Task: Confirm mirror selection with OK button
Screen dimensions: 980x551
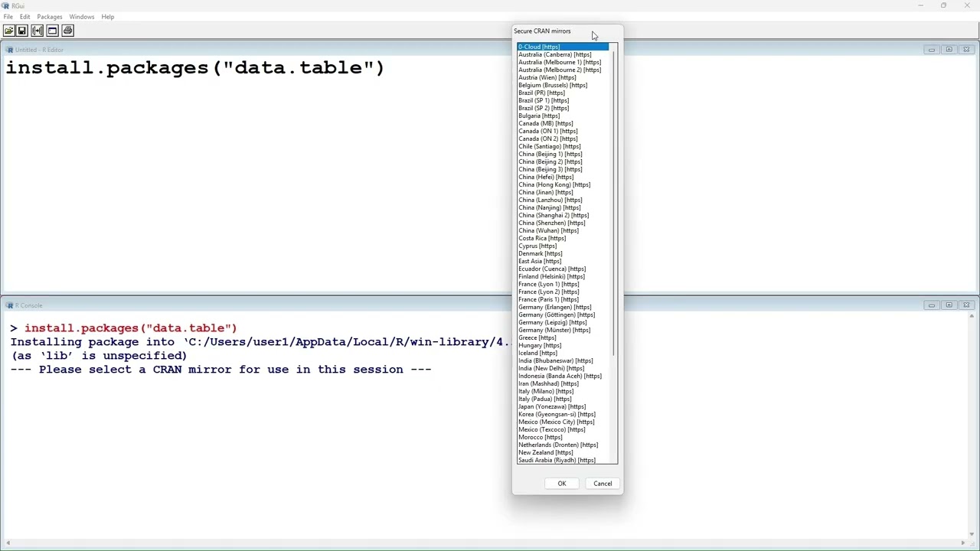Action: (x=562, y=484)
